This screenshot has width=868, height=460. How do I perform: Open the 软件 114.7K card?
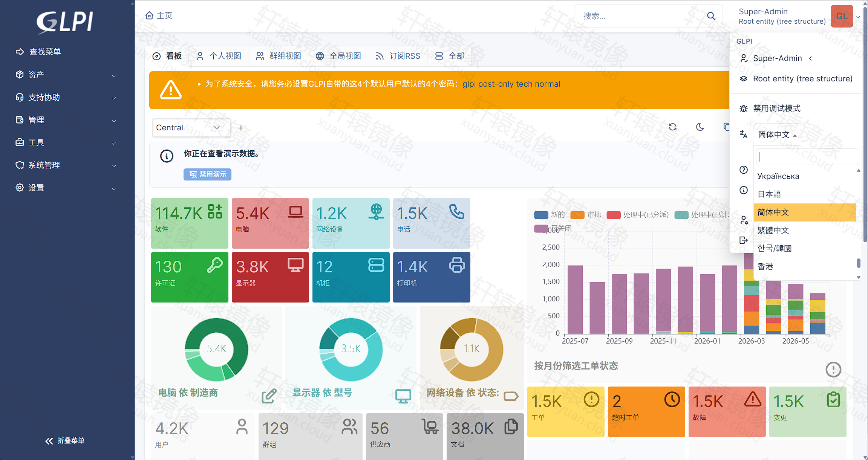[190, 223]
